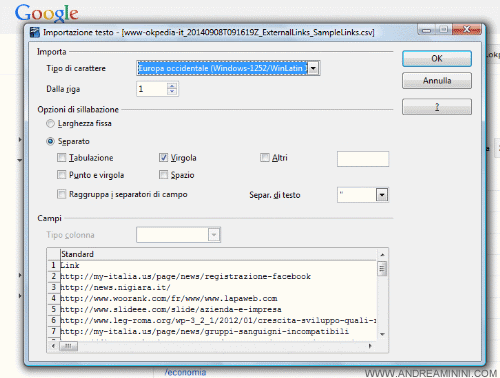Click row number 4 header in preview
500x378 pixels.
(x=53, y=298)
